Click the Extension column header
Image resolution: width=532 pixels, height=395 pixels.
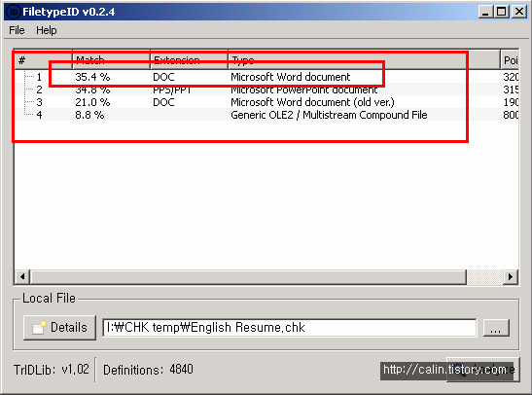189,60
